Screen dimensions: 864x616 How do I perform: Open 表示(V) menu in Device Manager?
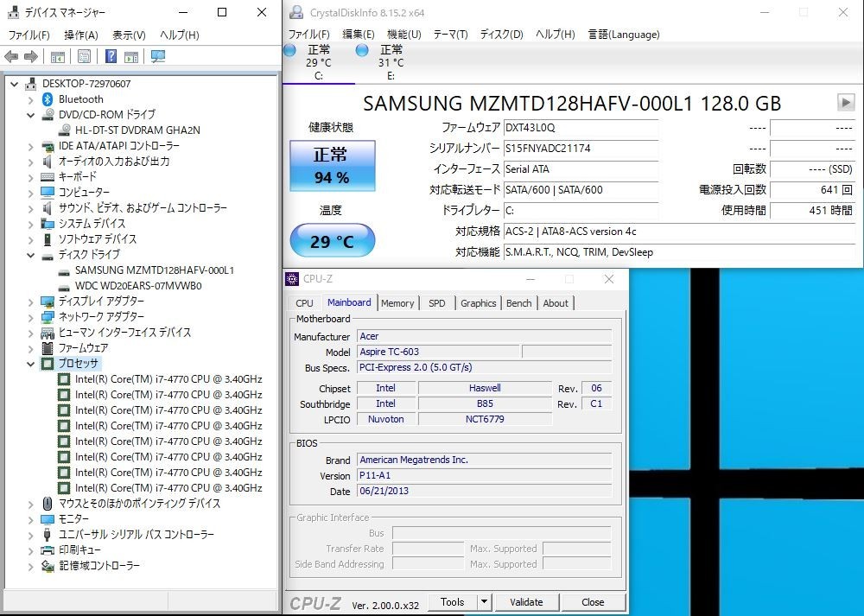click(129, 35)
